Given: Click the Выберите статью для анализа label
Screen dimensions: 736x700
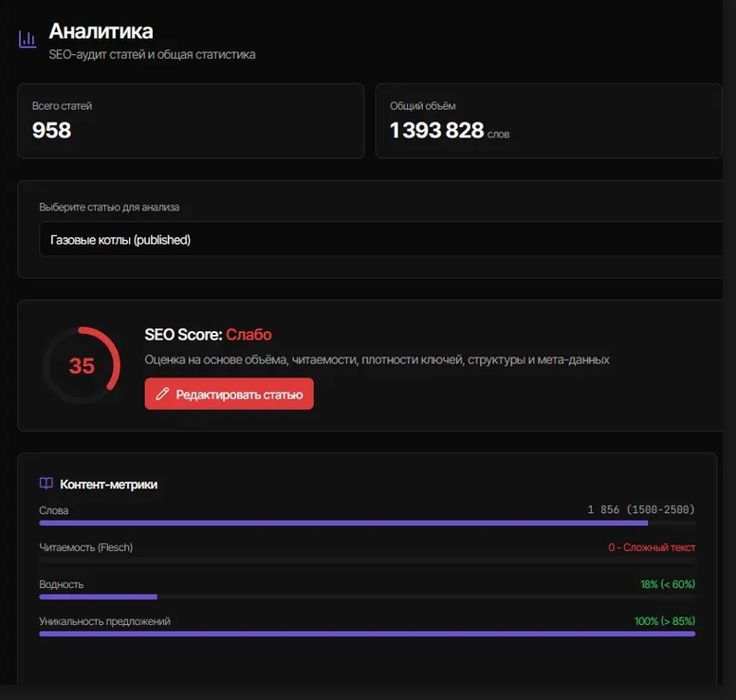Looking at the screenshot, I should pyautogui.click(x=109, y=207).
